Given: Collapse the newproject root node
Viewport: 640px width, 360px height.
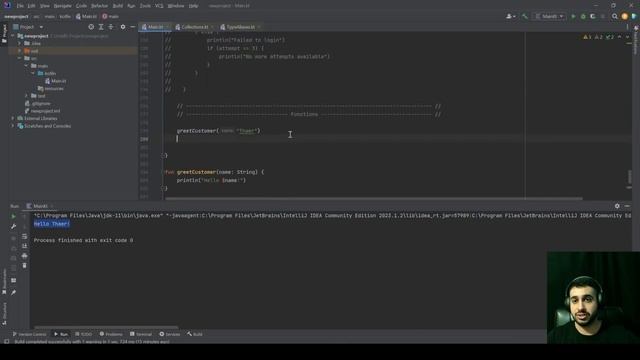Looking at the screenshot, I should pos(13,36).
